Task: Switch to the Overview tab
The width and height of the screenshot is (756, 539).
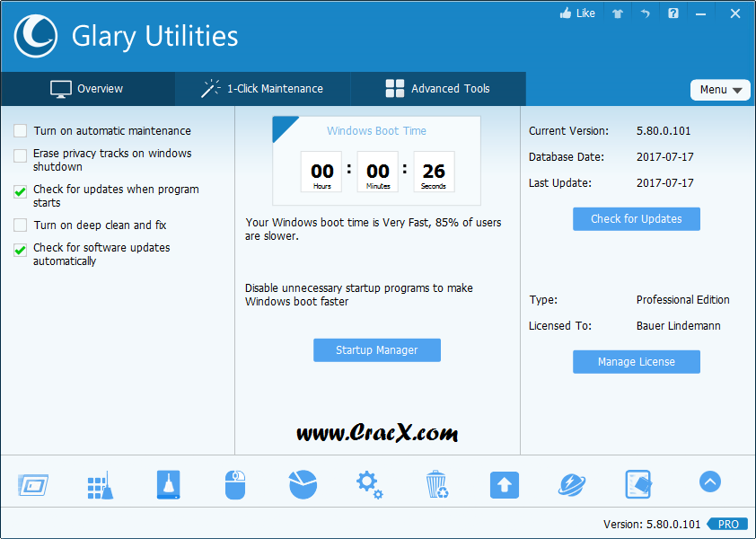Action: point(87,89)
